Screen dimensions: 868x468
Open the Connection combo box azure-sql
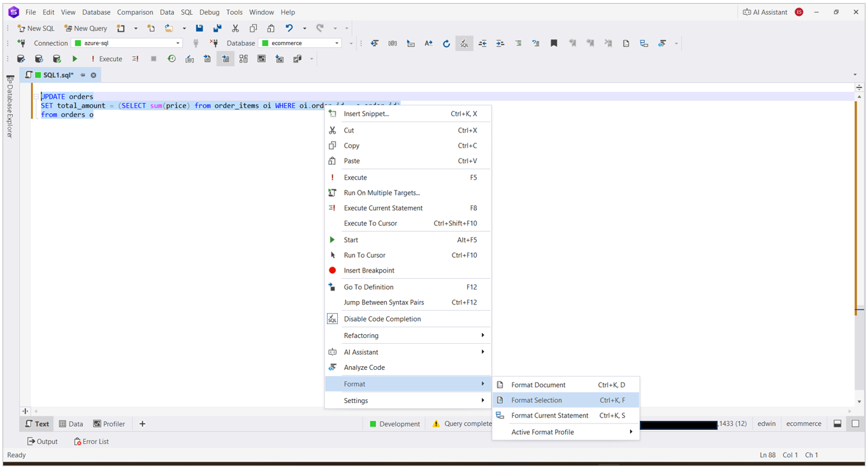[127, 43]
